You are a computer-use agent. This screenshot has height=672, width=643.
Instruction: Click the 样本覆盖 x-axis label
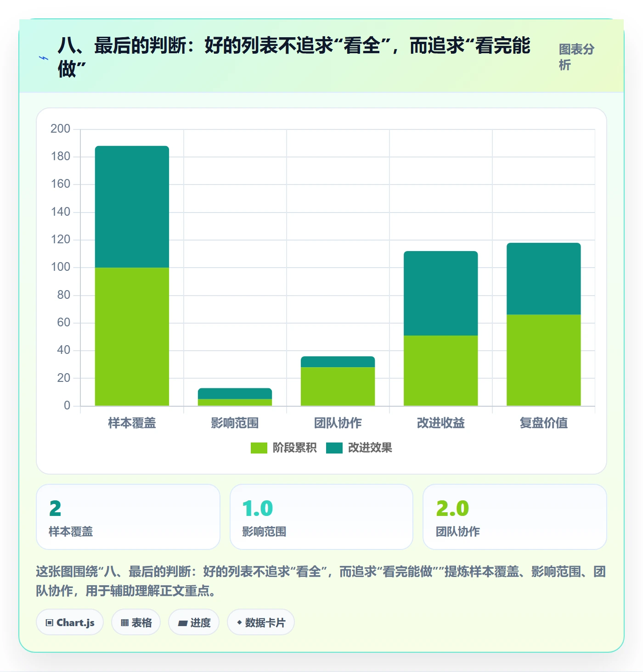pyautogui.click(x=132, y=423)
